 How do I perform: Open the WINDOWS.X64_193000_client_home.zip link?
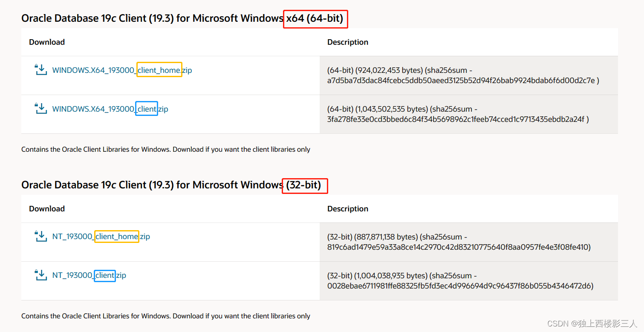coord(122,70)
